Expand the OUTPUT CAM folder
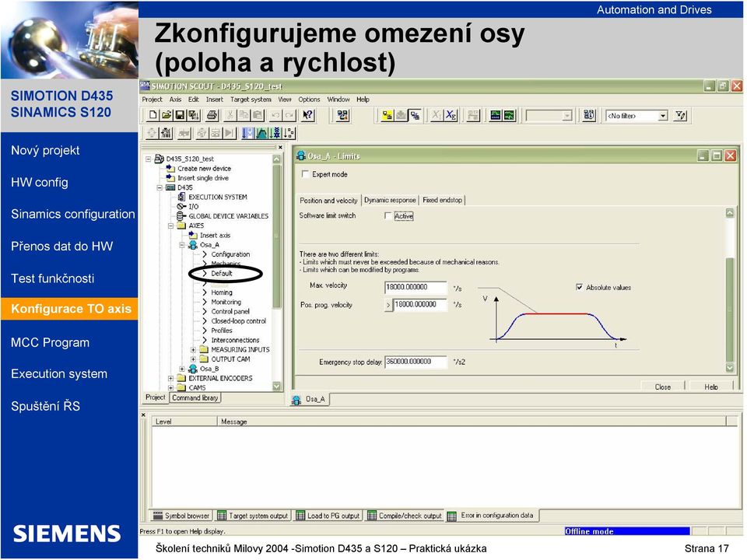747x560 pixels. click(x=194, y=359)
